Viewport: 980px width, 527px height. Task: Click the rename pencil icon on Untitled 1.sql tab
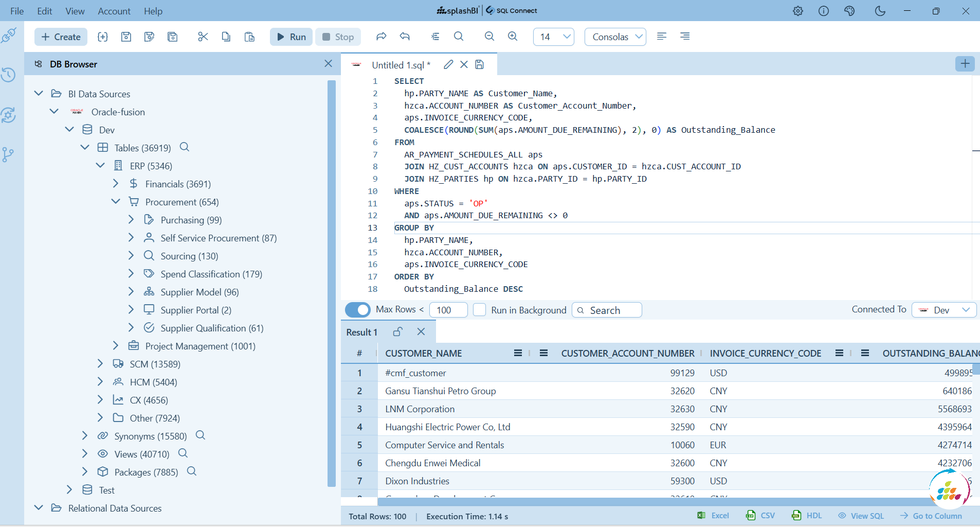point(448,64)
